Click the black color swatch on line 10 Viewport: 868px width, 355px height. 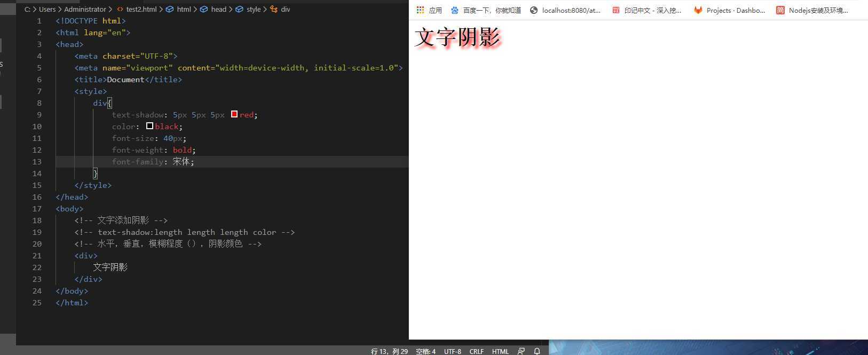pos(150,126)
